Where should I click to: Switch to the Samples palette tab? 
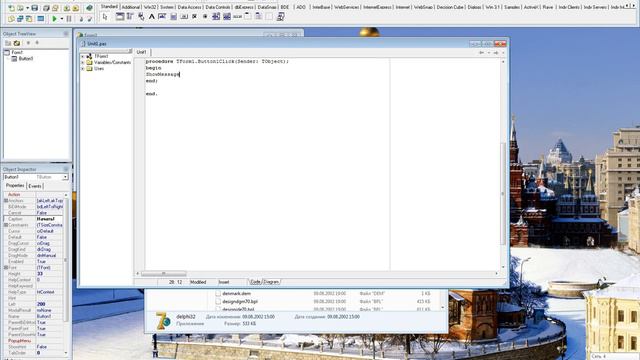coord(511,7)
